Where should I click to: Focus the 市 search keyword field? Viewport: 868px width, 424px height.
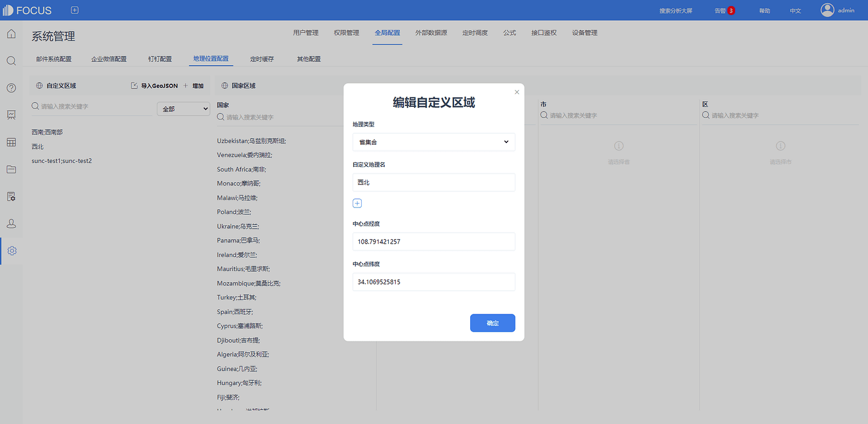[x=623, y=115]
